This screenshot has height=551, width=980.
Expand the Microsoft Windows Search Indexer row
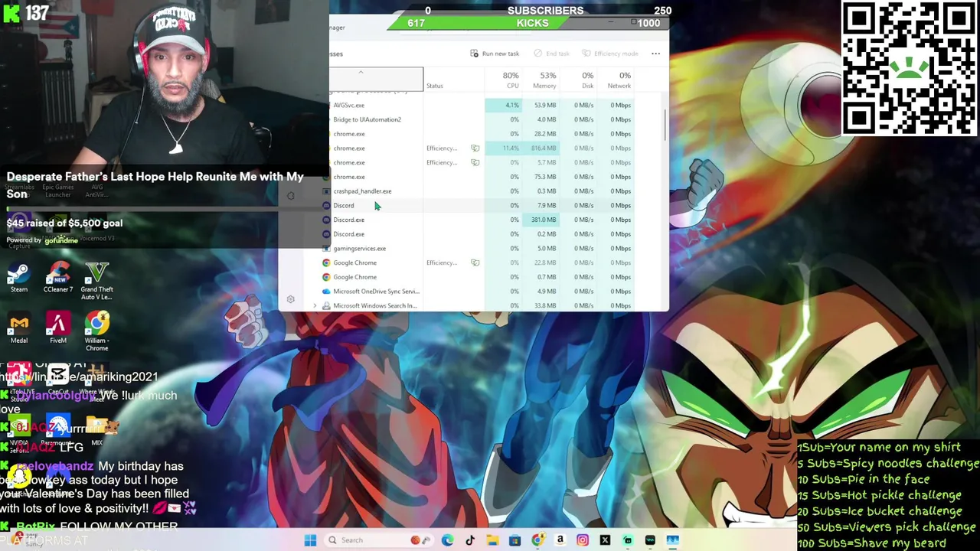coord(315,306)
